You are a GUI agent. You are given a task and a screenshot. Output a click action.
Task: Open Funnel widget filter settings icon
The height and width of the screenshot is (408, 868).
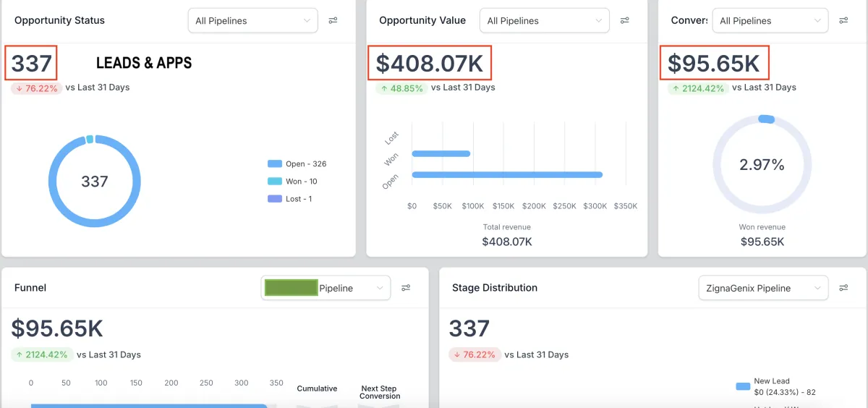pyautogui.click(x=406, y=288)
